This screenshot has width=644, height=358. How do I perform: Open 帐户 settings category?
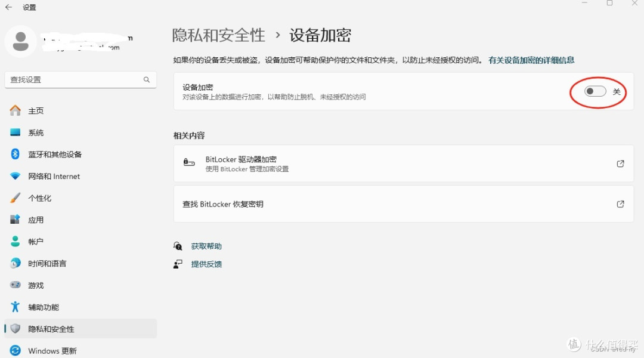80,241
